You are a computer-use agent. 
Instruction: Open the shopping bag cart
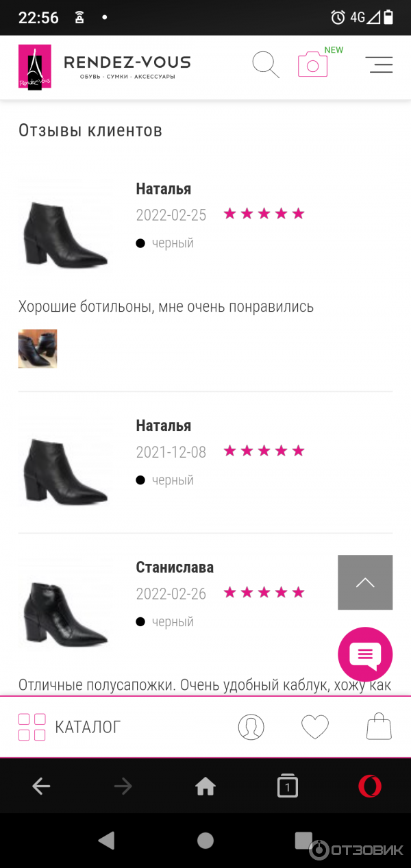[379, 727]
